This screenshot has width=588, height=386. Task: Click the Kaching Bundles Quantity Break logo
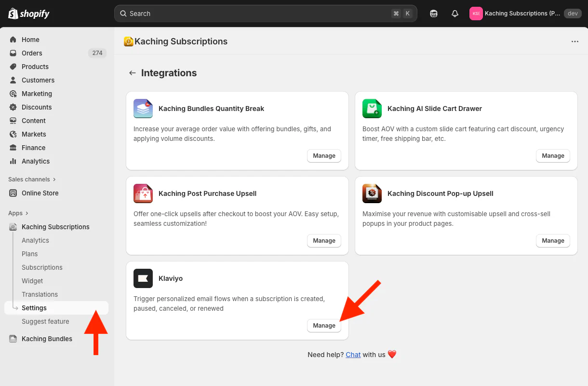point(143,109)
